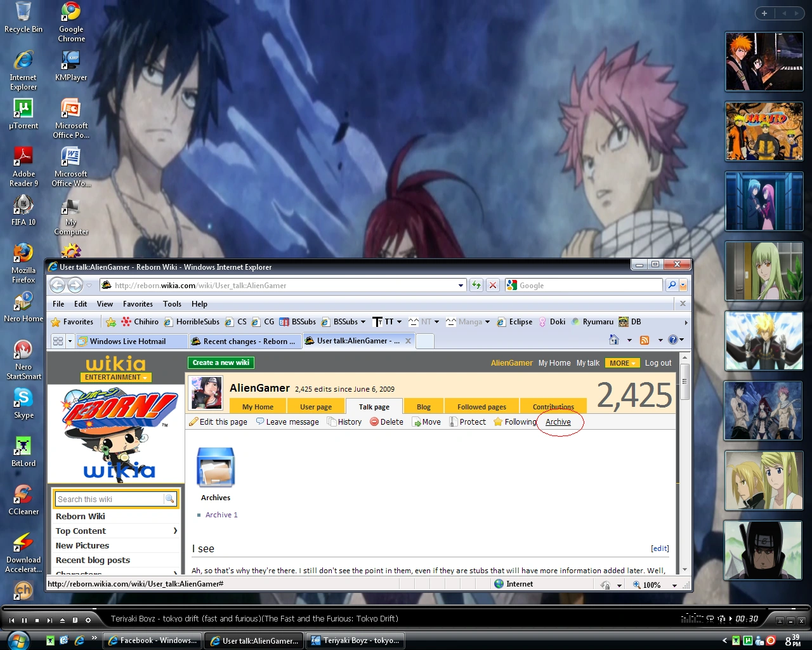Image resolution: width=812 pixels, height=650 pixels.
Task: Open Facebook window from the taskbar
Action: 152,640
